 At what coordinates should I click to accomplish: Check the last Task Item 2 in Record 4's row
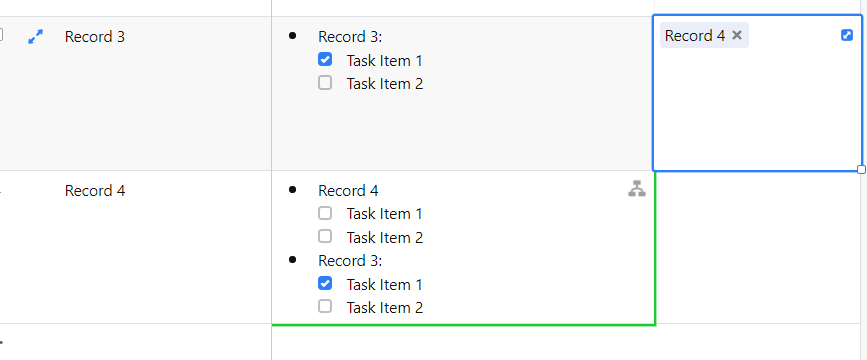click(x=325, y=306)
